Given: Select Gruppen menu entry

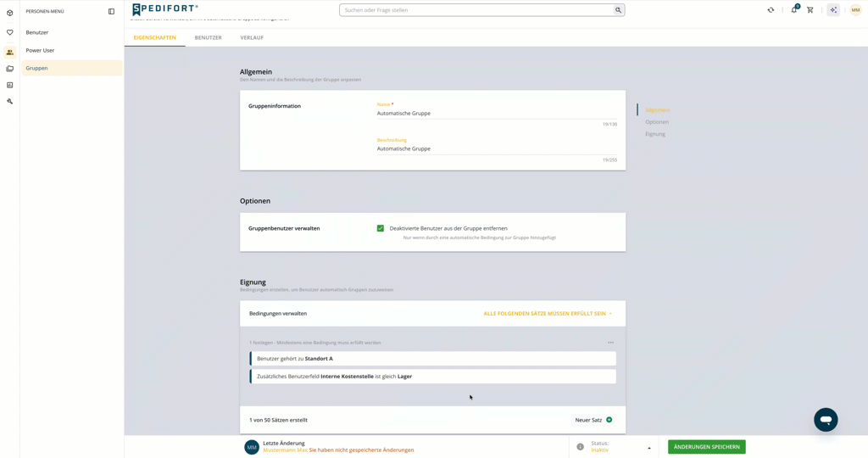Looking at the screenshot, I should (x=72, y=68).
